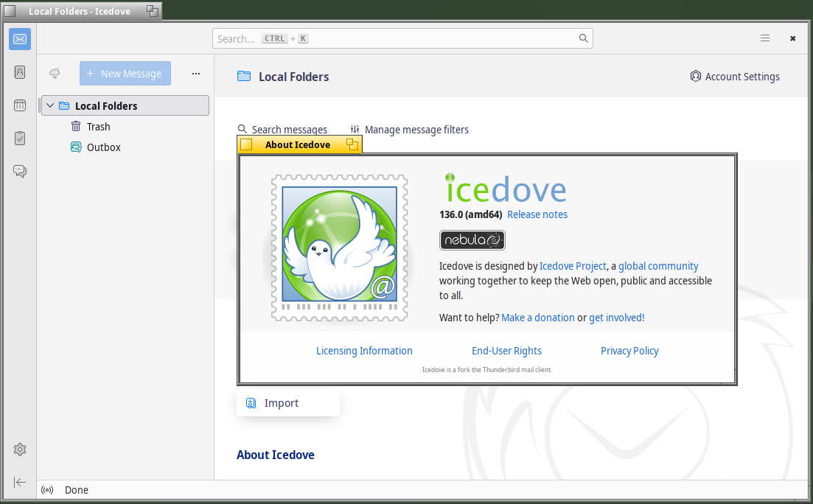
Task: Click the 136.0 (amd64) version text
Action: tap(470, 214)
